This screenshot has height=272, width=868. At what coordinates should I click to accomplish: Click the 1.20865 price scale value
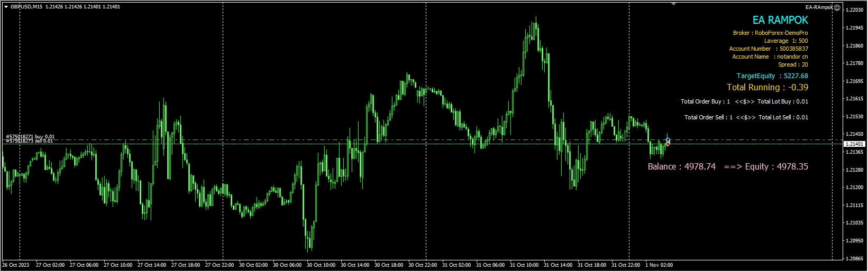(x=854, y=259)
